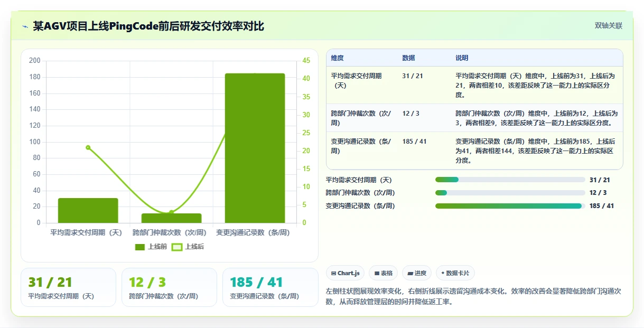Click left axis tick 200
Image resolution: width=644 pixels, height=328 pixels.
tap(35, 61)
